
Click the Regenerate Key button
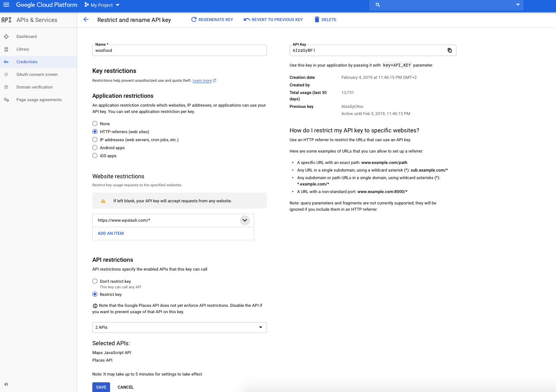click(x=212, y=20)
